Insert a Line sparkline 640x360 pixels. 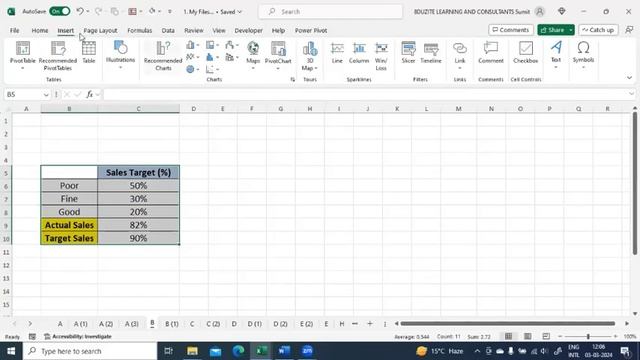337,52
